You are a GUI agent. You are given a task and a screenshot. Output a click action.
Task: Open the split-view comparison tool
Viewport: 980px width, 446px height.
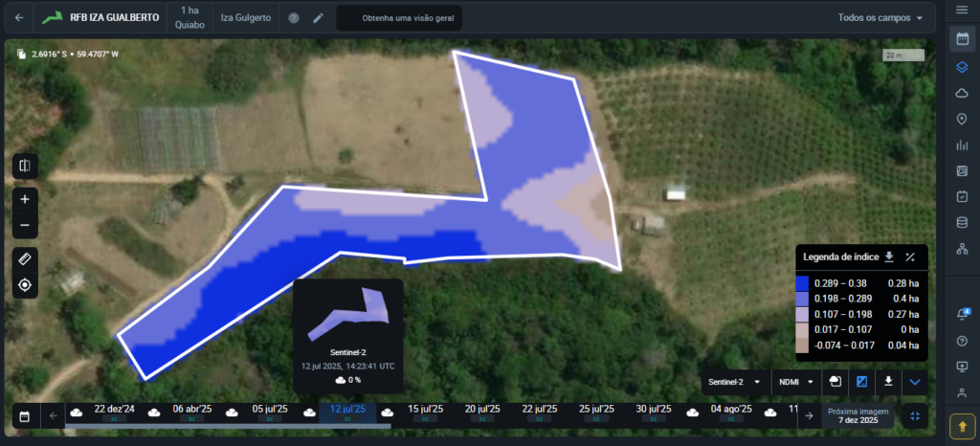click(24, 166)
